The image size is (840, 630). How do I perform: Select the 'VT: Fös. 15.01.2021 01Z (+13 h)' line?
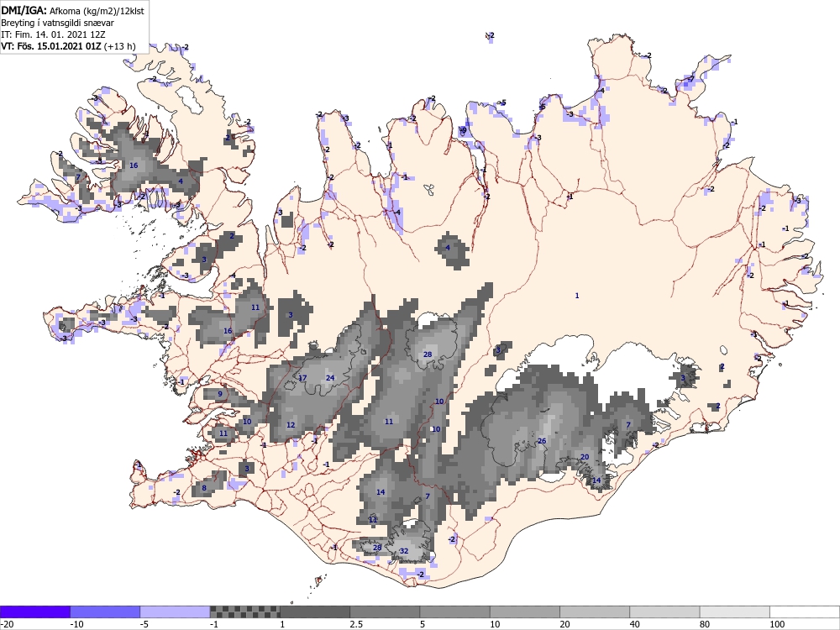point(68,46)
